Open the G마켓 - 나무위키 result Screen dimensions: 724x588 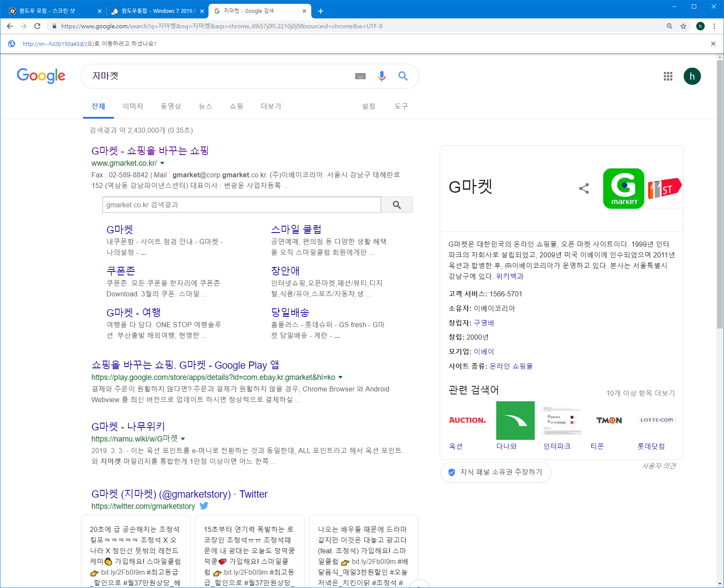128,427
